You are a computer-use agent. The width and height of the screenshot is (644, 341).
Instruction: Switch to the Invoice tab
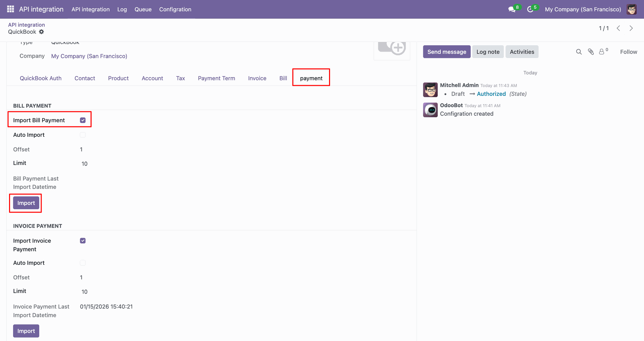pos(257,78)
